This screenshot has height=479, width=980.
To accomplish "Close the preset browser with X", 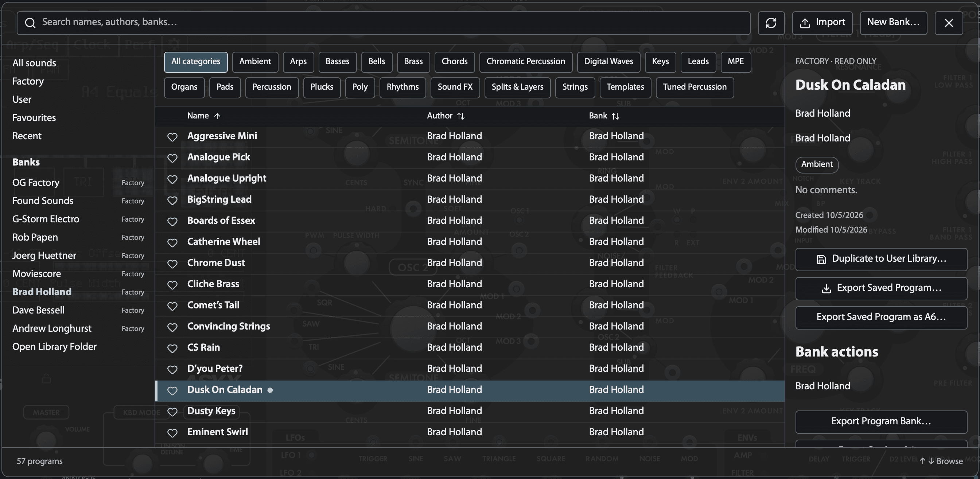I will click(949, 23).
